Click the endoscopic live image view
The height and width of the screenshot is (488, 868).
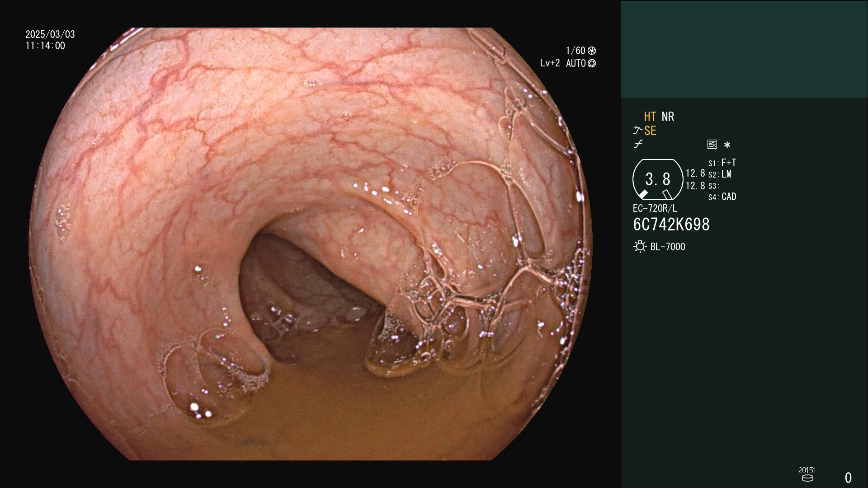[311, 244]
